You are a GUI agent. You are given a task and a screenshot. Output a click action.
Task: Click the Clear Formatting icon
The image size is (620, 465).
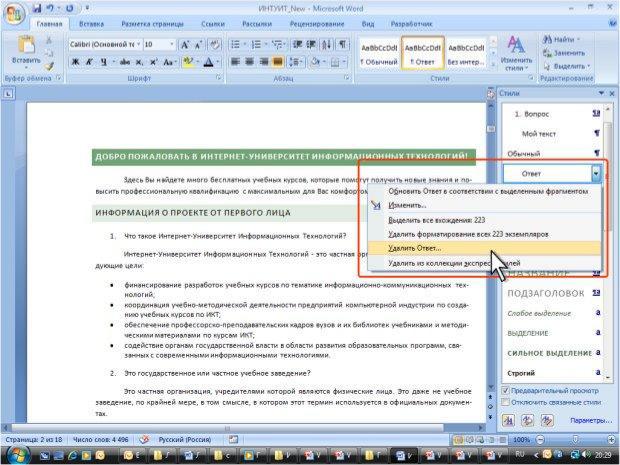coord(215,45)
